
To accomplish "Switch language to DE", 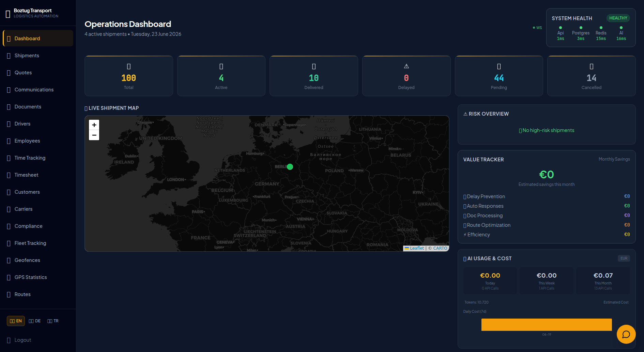I will click(x=35, y=321).
